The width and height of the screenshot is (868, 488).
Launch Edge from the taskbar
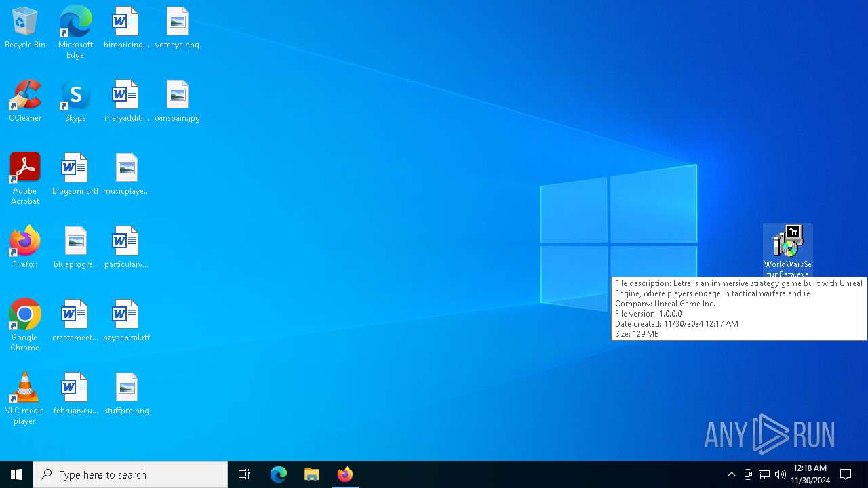click(x=279, y=474)
